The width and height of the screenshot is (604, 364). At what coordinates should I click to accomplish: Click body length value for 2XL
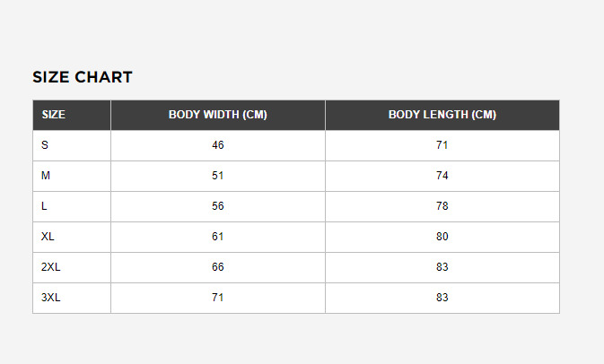(x=442, y=266)
